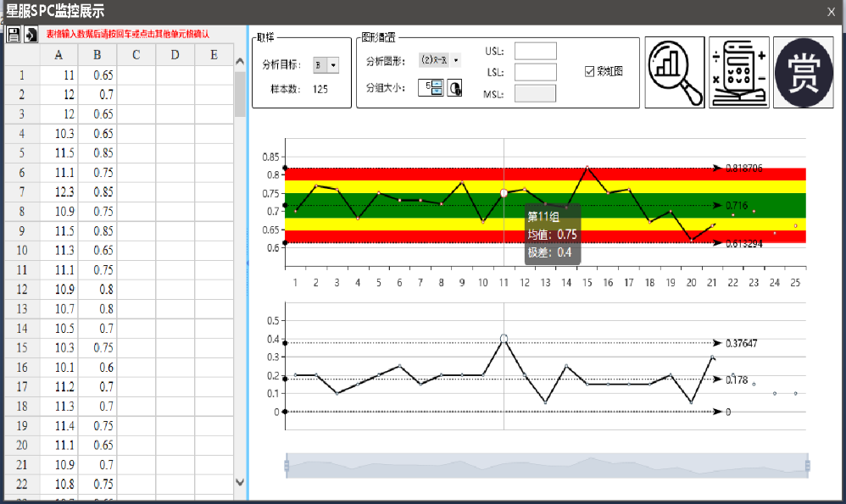This screenshot has width=846, height=504.
Task: Click the group 15 peak on mean chart
Action: coord(587,167)
